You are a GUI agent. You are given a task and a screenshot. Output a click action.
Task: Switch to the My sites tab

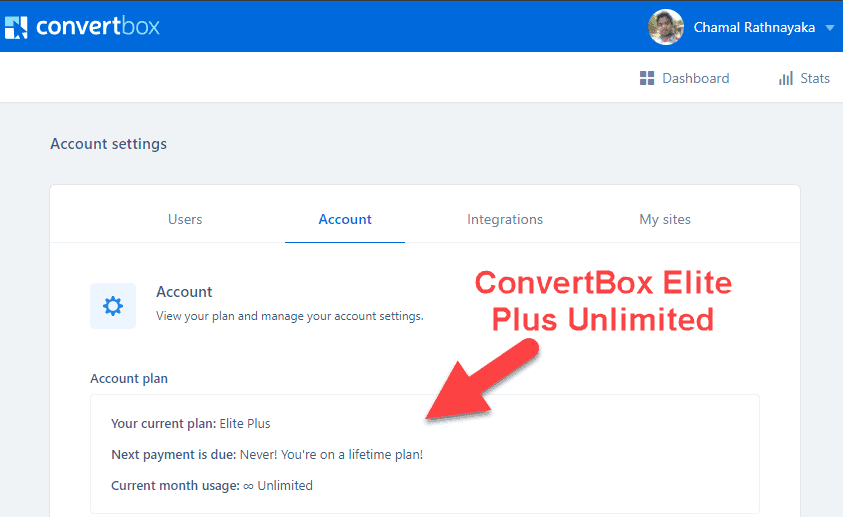pyautogui.click(x=665, y=219)
